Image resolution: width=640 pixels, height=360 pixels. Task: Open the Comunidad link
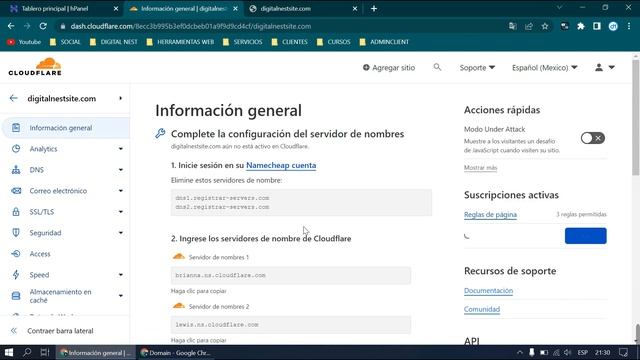click(x=482, y=309)
